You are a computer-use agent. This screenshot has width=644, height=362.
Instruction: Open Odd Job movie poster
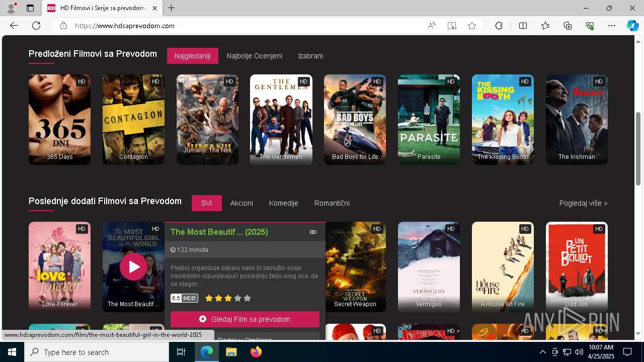[577, 267]
